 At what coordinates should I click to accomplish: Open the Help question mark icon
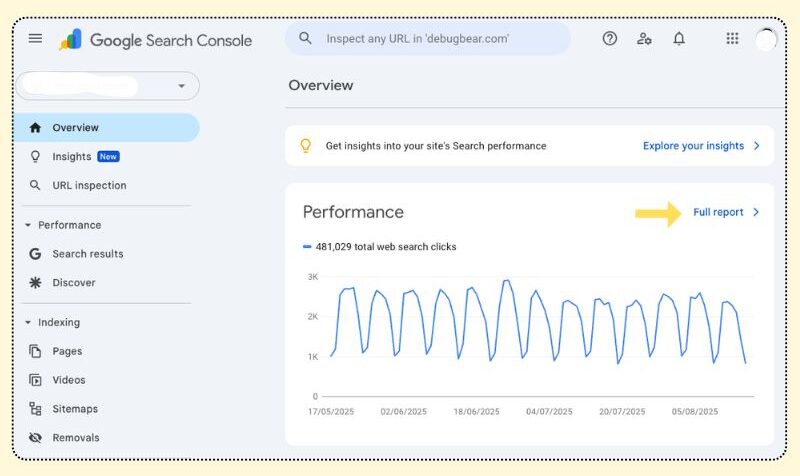click(x=610, y=38)
